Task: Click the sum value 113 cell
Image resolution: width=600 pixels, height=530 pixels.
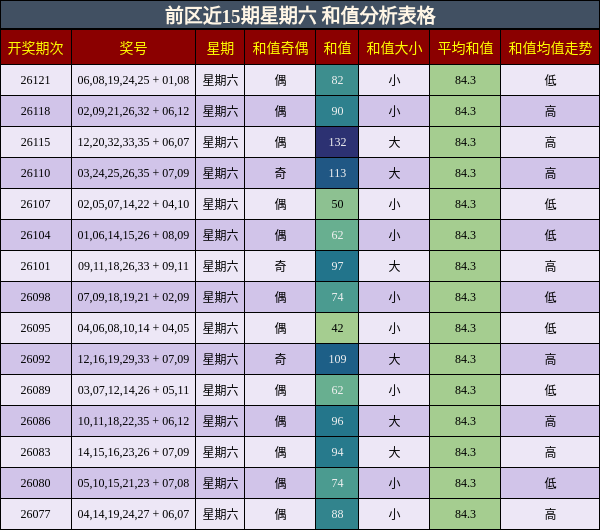Action: point(337,173)
